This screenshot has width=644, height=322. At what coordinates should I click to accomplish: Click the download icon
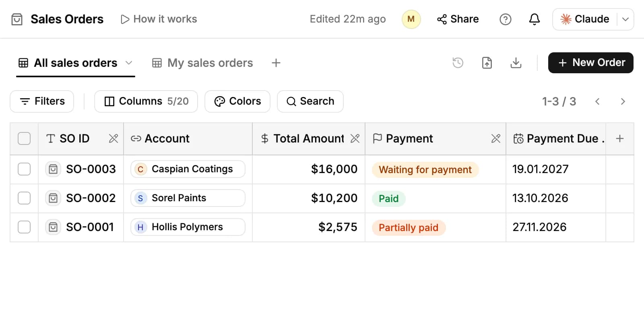[516, 63]
